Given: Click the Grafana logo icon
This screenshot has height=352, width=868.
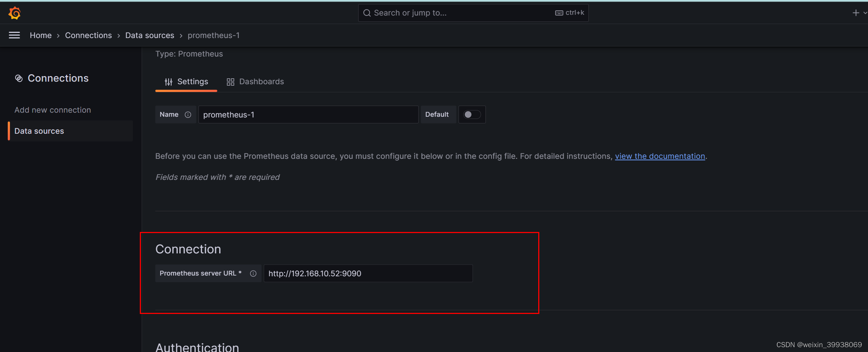Looking at the screenshot, I should click(14, 13).
